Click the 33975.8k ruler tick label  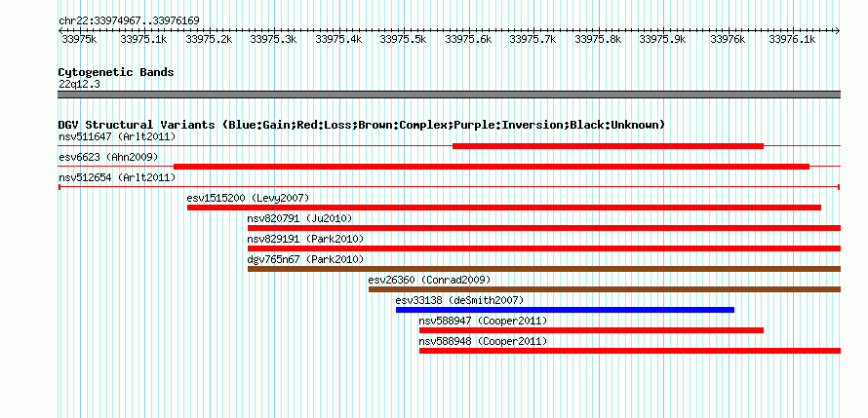(598, 40)
